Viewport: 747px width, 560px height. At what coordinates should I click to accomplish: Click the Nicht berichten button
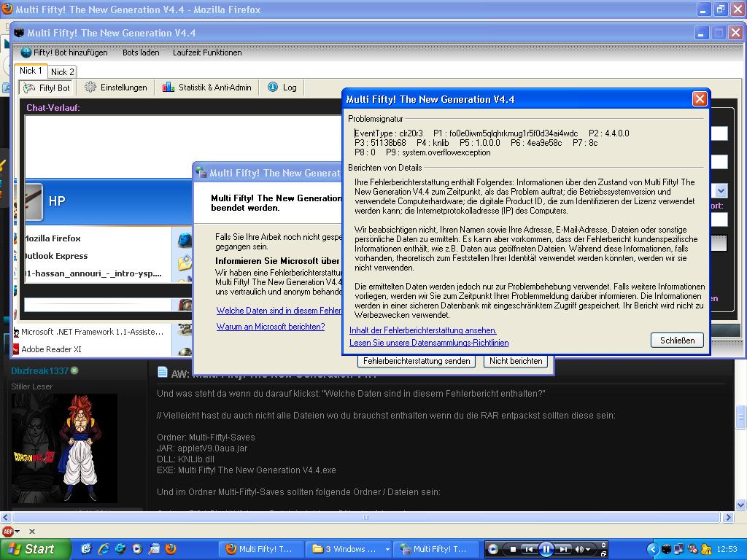pos(516,361)
